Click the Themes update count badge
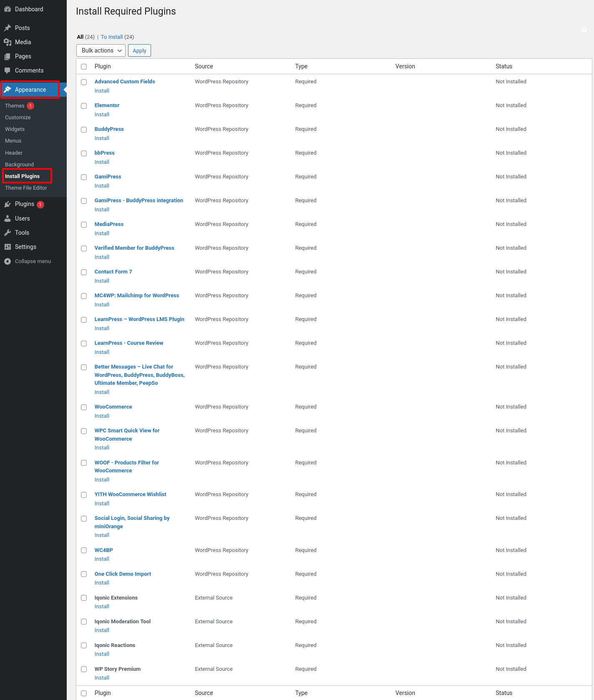 point(30,106)
